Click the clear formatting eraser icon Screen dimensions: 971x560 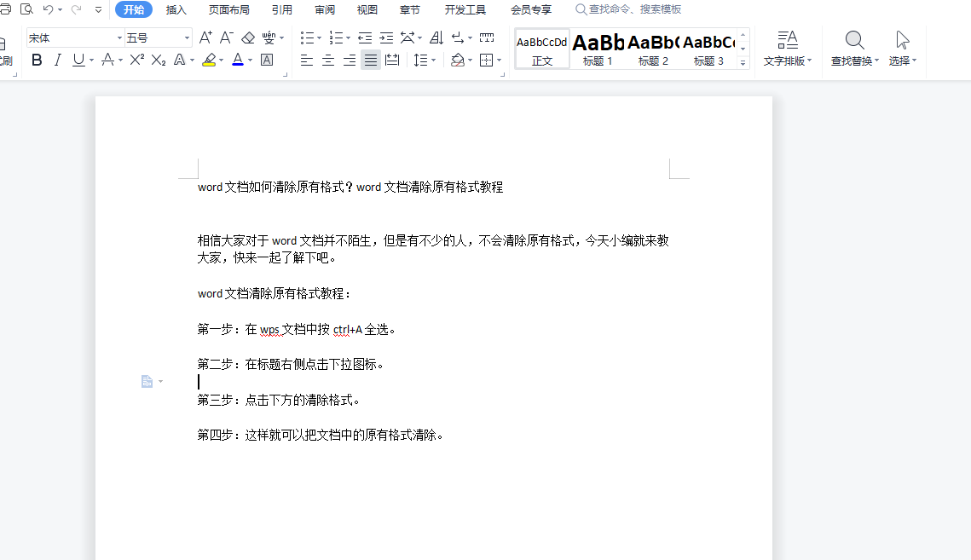[x=248, y=38]
